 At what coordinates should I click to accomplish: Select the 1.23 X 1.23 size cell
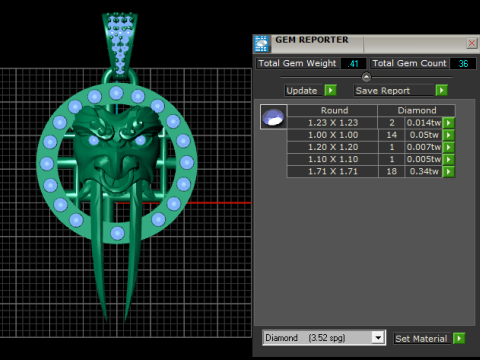(x=332, y=123)
